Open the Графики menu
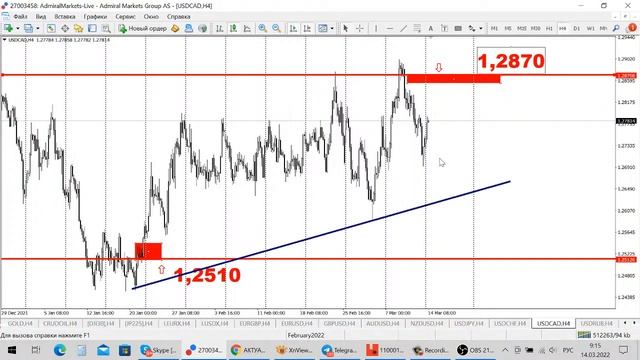The width and height of the screenshot is (640, 360). 95,17
